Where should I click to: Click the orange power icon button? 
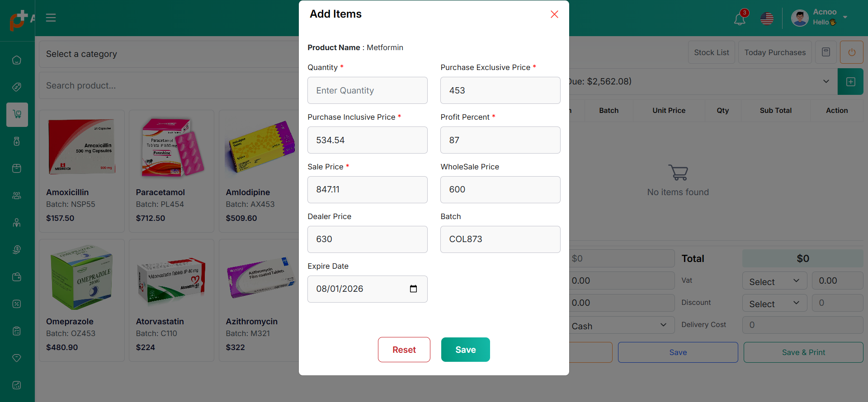851,52
